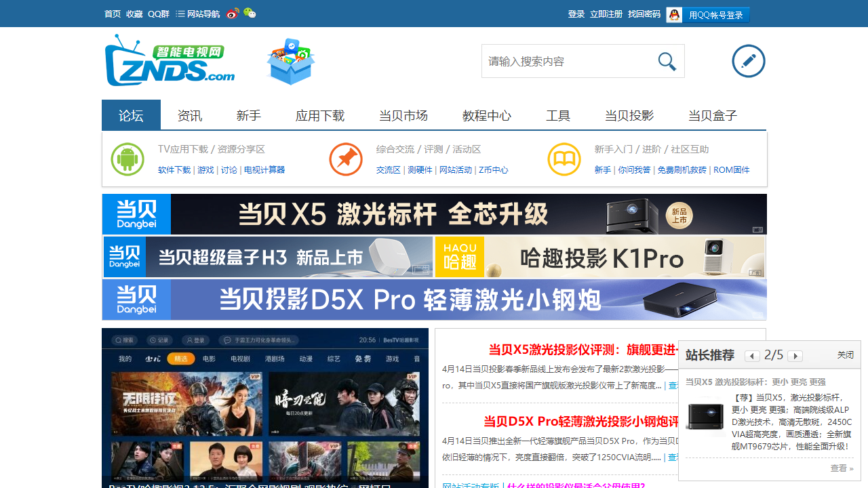Open the 当贝盒子 navigation tab
868x488 pixels.
(713, 115)
